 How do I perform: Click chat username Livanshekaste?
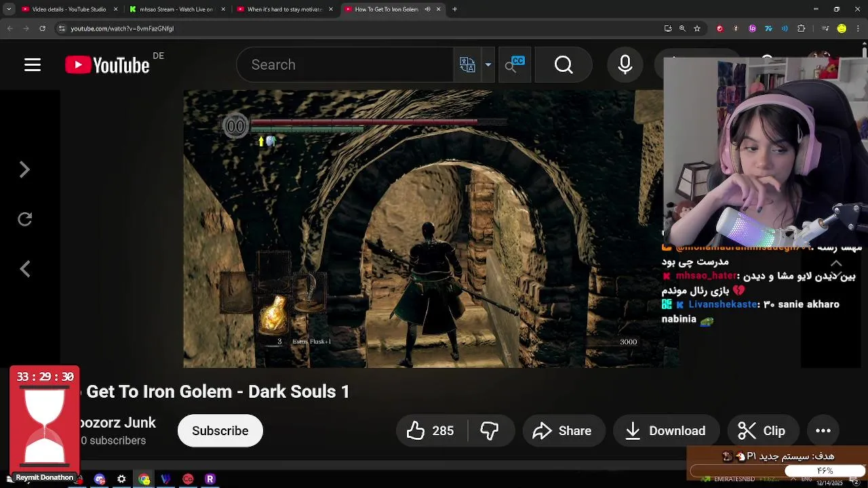(x=723, y=304)
